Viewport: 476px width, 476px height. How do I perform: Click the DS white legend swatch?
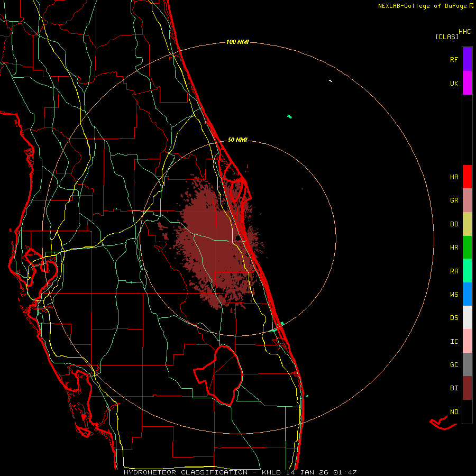coord(467,317)
